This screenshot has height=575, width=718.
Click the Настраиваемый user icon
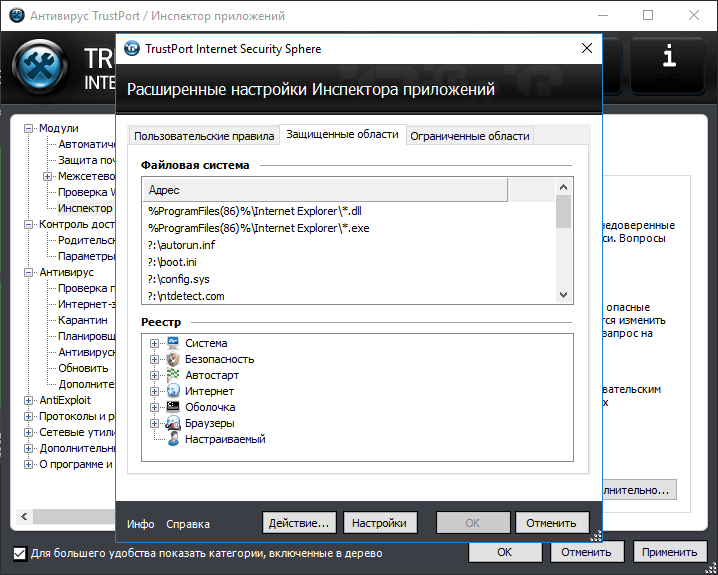click(x=173, y=439)
